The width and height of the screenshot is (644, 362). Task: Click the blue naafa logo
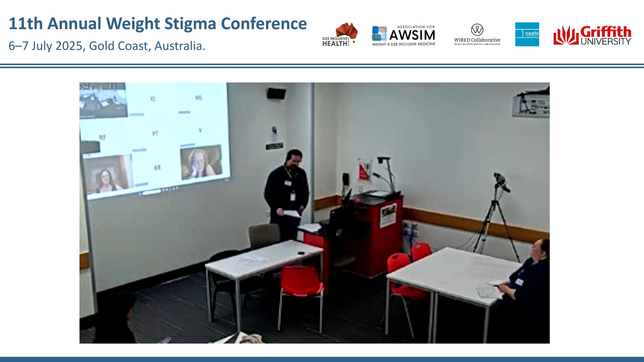[x=527, y=34]
